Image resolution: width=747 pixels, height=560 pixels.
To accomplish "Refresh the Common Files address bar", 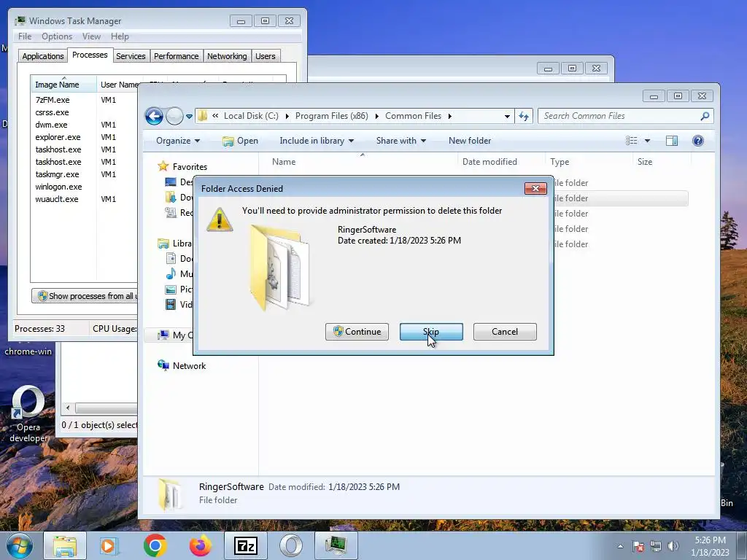I will click(x=524, y=116).
